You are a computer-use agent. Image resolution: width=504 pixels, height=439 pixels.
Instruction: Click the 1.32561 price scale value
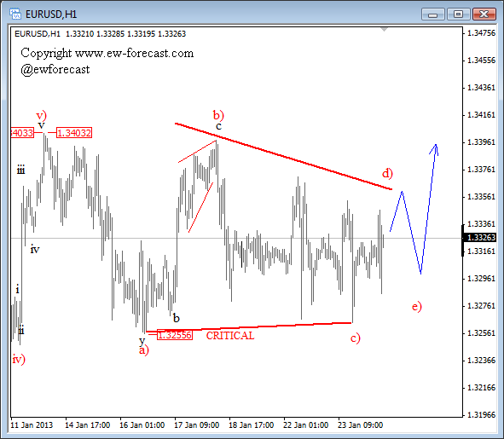pos(481,333)
